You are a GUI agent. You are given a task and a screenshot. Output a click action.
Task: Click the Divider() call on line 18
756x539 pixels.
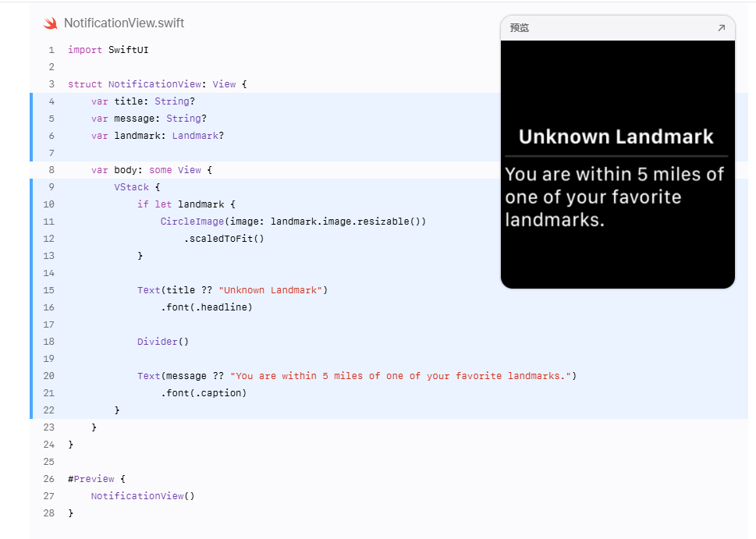tap(163, 342)
